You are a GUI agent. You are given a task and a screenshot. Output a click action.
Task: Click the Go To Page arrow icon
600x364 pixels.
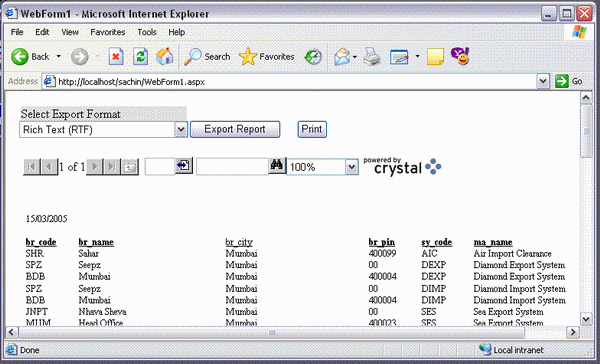point(184,166)
